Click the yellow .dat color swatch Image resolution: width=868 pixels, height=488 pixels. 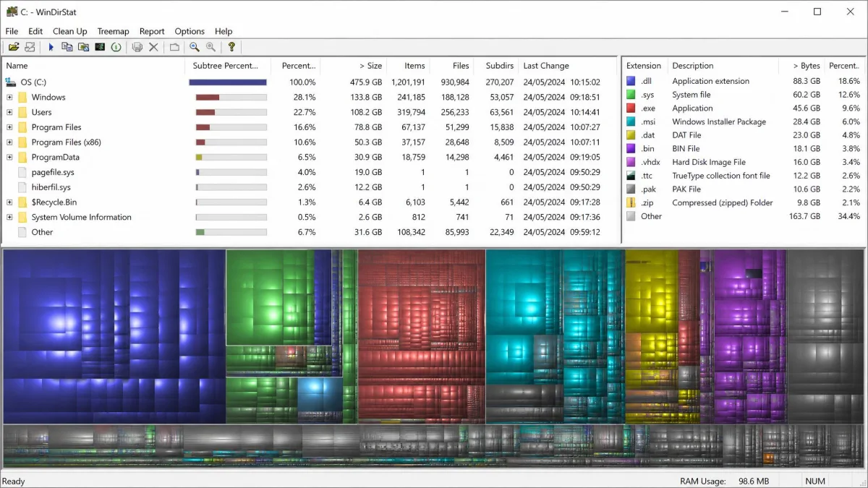tap(631, 135)
